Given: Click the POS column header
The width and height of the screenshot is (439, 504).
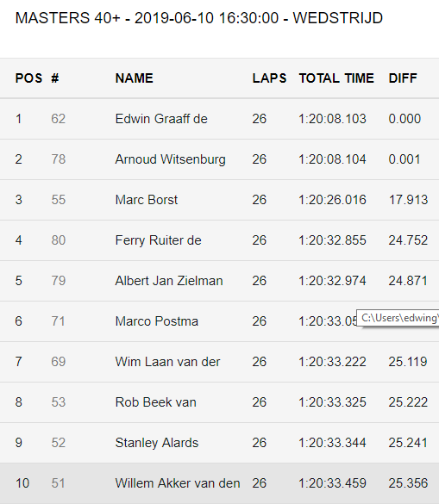Looking at the screenshot, I should 28,78.
